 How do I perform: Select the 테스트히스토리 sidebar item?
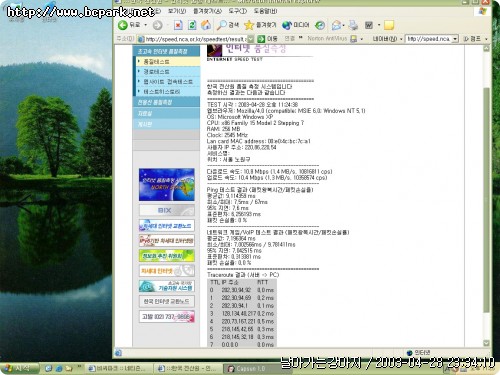click(167, 91)
